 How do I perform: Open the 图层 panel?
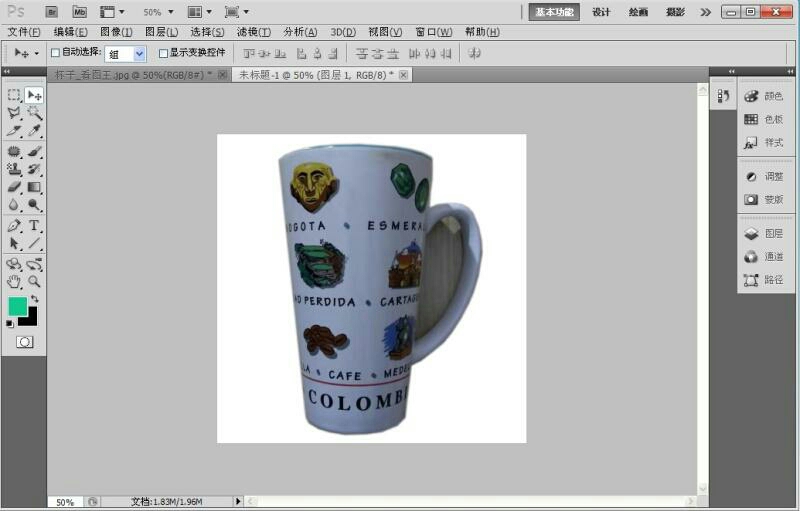coord(764,234)
